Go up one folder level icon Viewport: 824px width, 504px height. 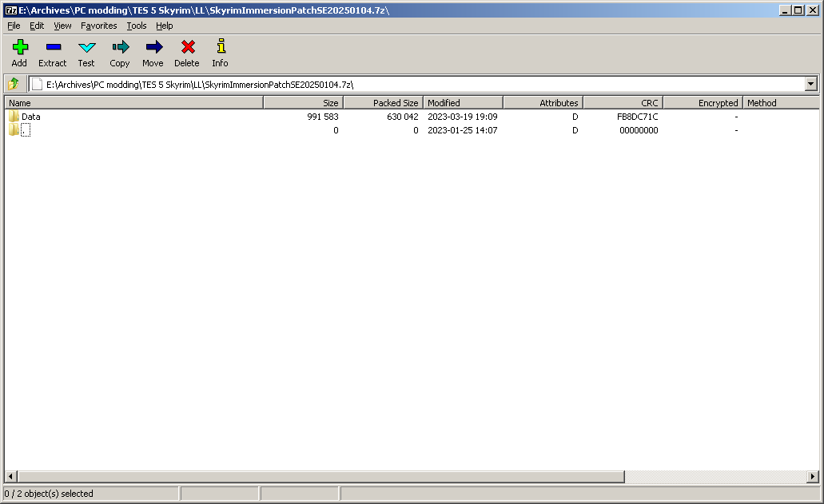point(13,84)
